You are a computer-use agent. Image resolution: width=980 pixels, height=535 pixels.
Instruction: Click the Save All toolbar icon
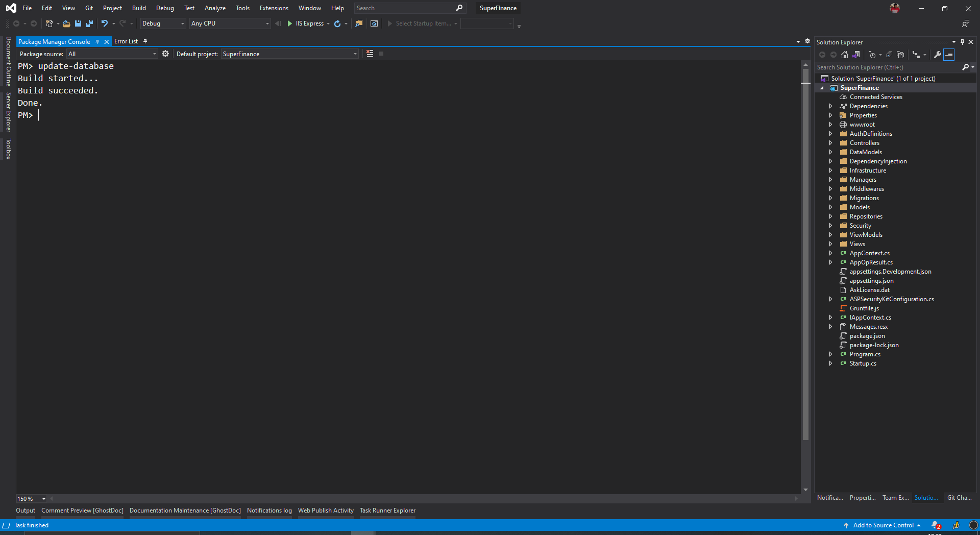coord(89,23)
